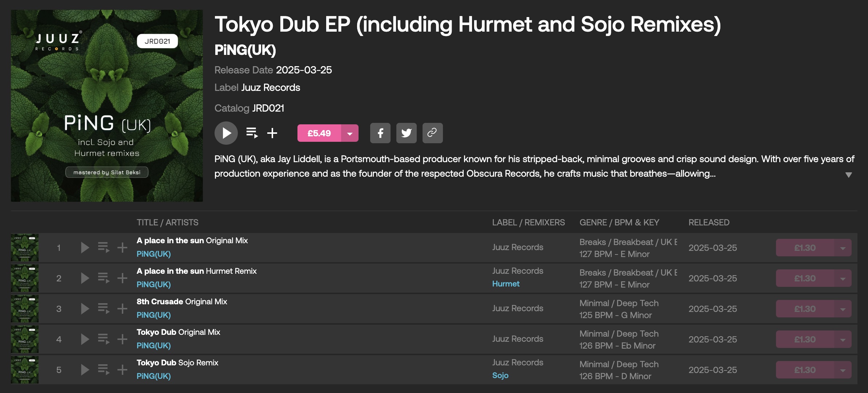This screenshot has height=393, width=868.
Task: Add the release to the queue
Action: click(252, 133)
